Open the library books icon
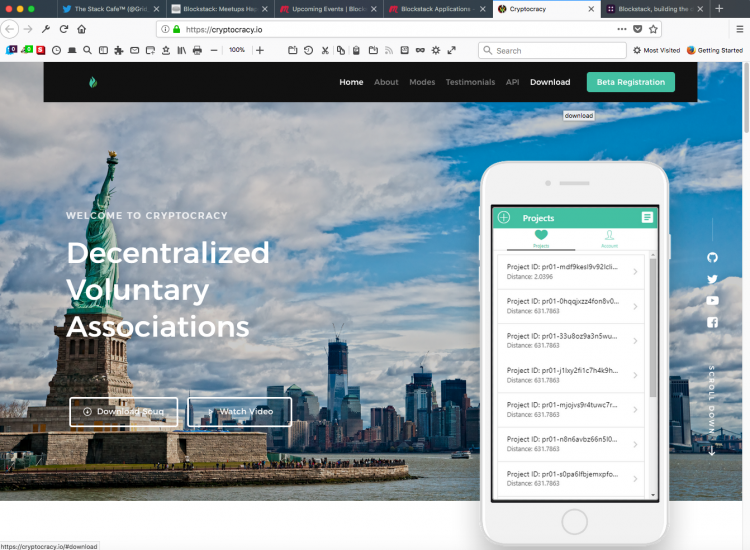 click(x=182, y=50)
